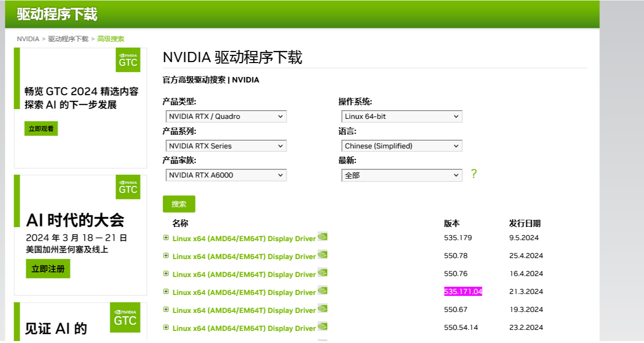Expand the 535.179 driver row
Image resolution: width=644 pixels, height=343 pixels.
tap(166, 238)
